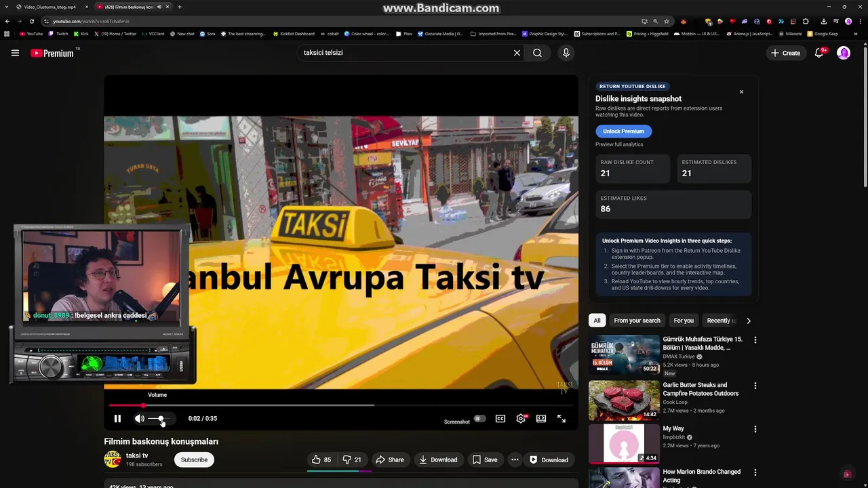The width and height of the screenshot is (868, 488).
Task: Show more filter chips arrow
Action: [x=749, y=321]
